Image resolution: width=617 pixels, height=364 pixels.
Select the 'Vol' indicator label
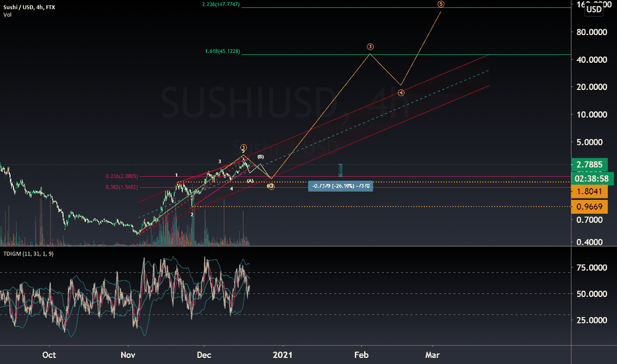[x=7, y=15]
